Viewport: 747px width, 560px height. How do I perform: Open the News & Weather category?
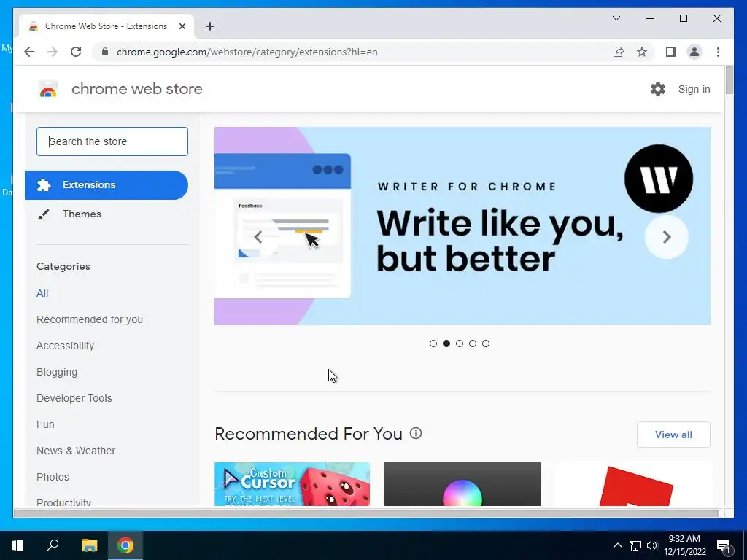coord(76,451)
